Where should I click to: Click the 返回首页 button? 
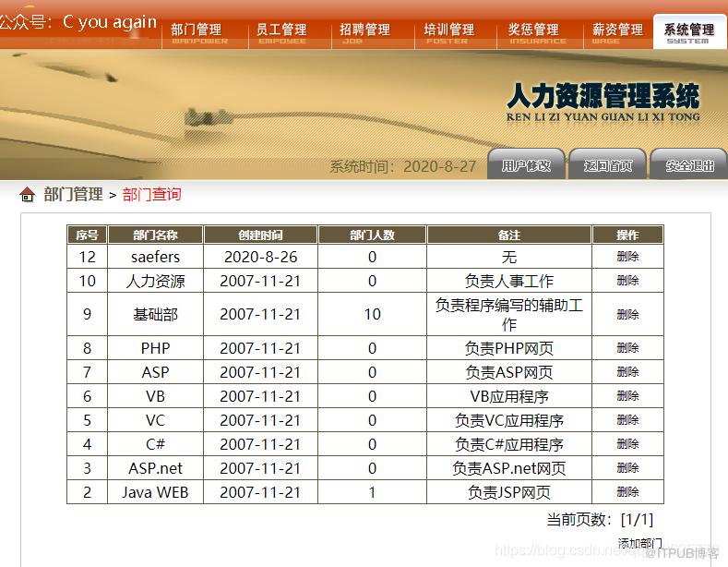click(608, 165)
